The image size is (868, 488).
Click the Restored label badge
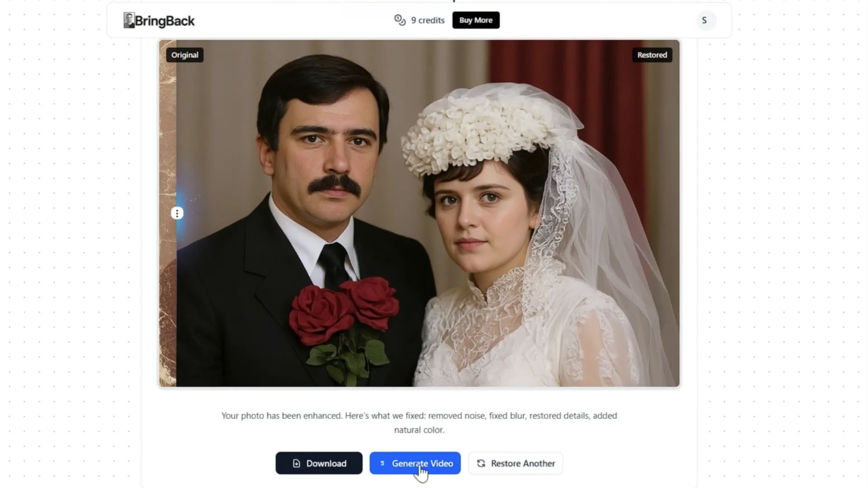point(652,55)
